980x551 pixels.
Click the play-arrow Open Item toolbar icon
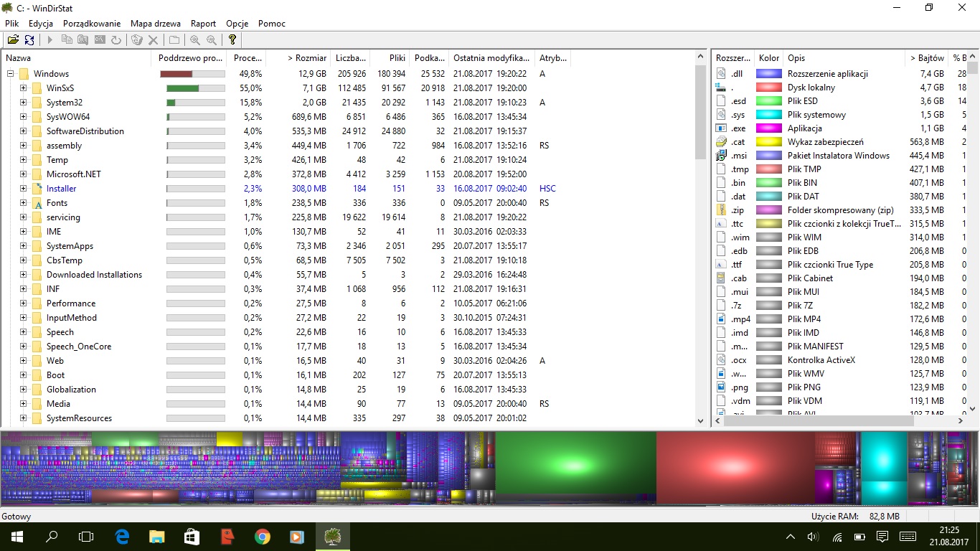(50, 40)
